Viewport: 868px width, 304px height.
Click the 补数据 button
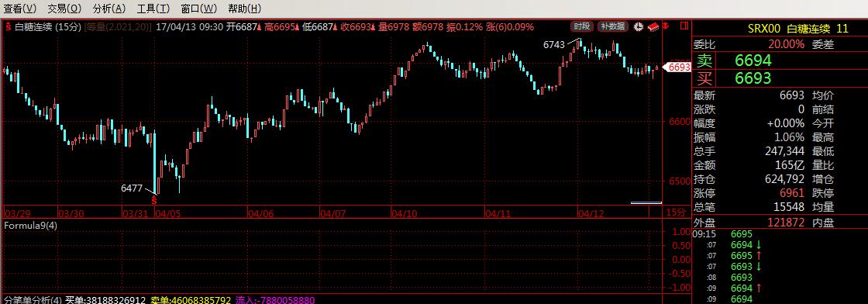pyautogui.click(x=613, y=26)
